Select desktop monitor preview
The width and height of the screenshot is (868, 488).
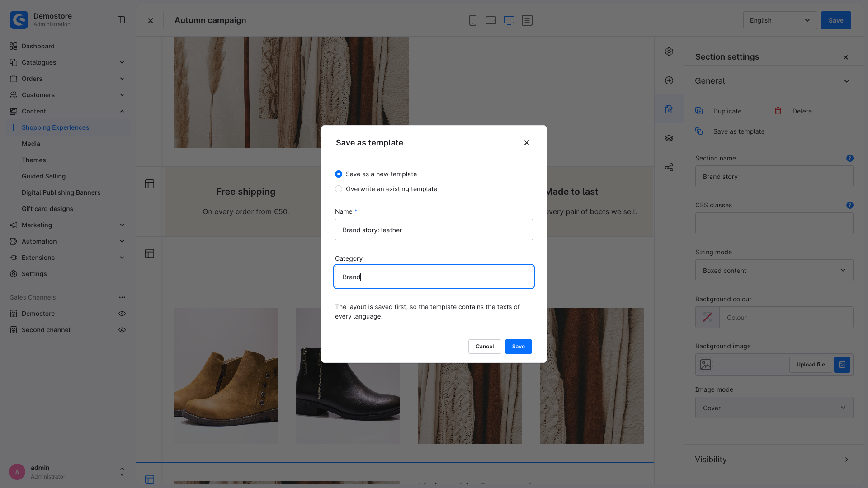click(509, 20)
